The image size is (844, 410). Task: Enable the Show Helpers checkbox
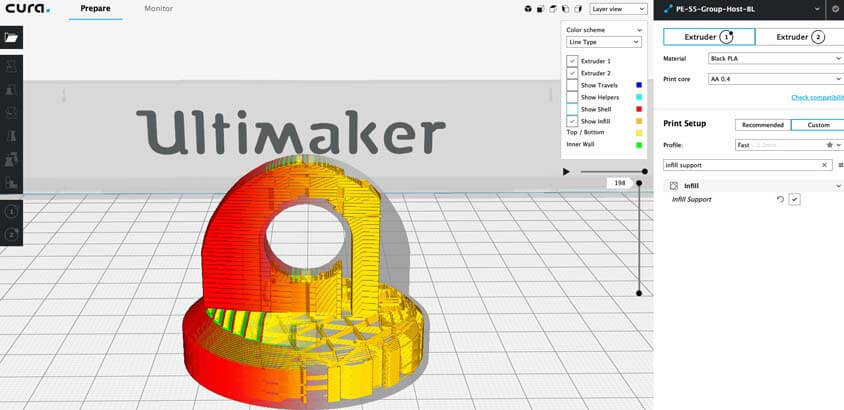[572, 97]
